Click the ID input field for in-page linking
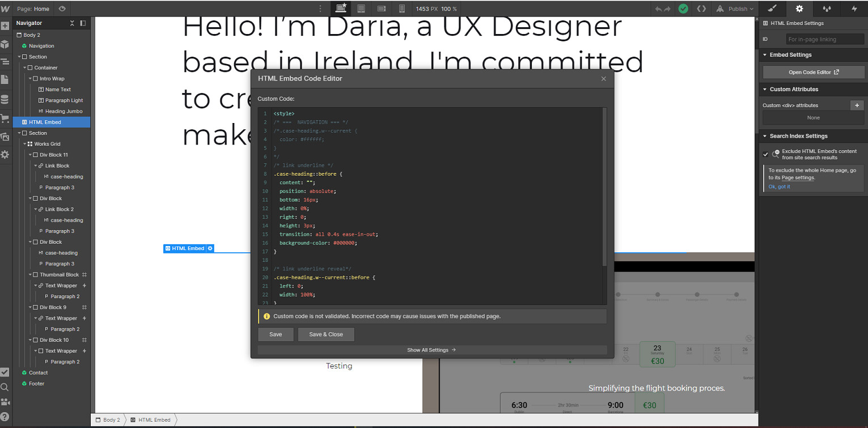This screenshot has height=428, width=868. [825, 39]
